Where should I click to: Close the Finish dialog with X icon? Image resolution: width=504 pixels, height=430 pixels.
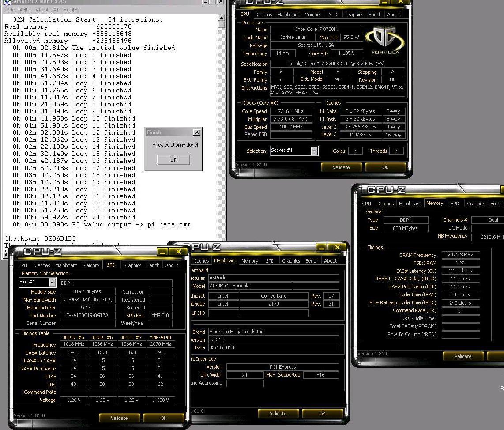click(197, 132)
